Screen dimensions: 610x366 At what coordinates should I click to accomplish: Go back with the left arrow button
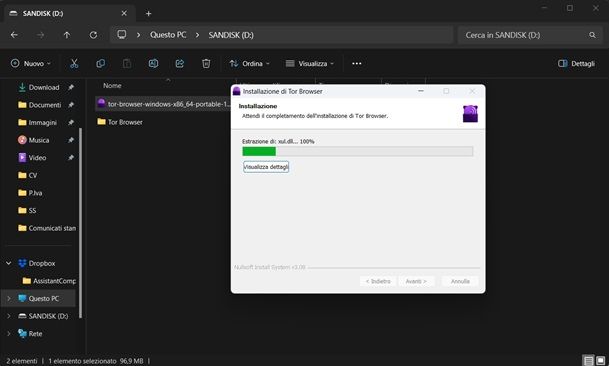click(x=14, y=35)
